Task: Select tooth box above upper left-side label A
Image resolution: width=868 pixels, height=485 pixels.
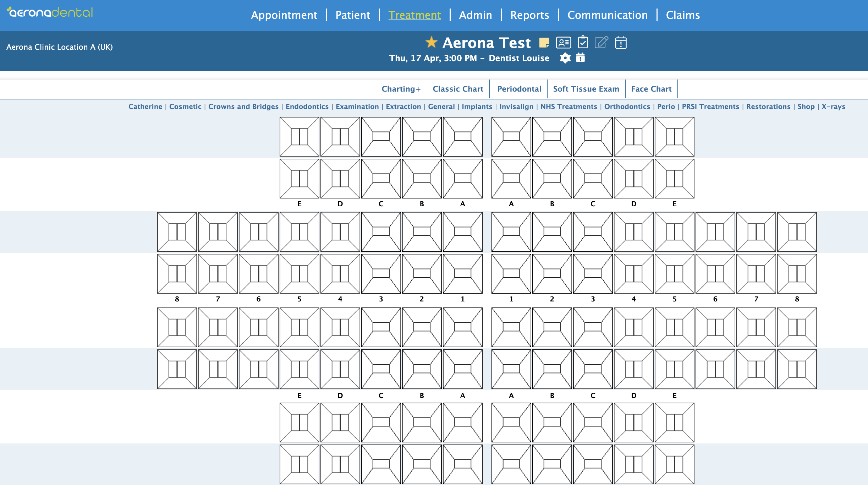Action: 463,179
